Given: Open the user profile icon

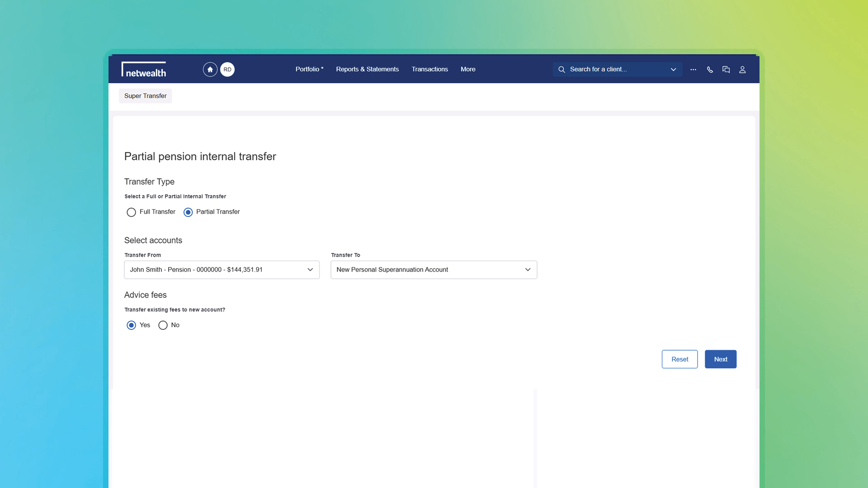Looking at the screenshot, I should [742, 70].
